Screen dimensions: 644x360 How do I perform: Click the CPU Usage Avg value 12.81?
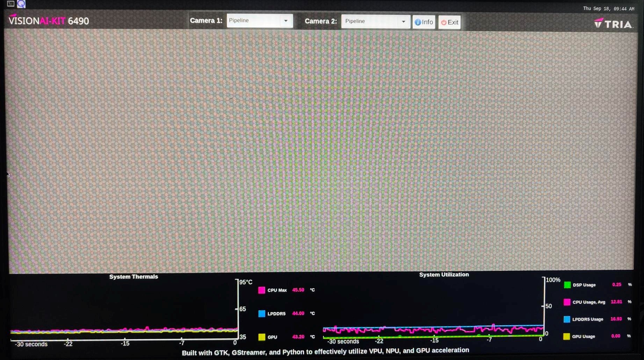pos(616,302)
